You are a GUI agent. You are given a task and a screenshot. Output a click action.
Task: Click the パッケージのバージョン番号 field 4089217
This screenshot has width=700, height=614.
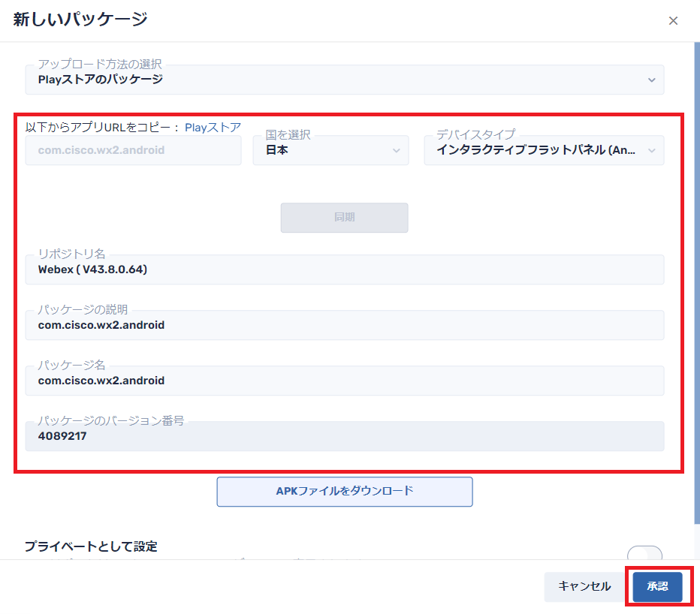click(x=345, y=436)
